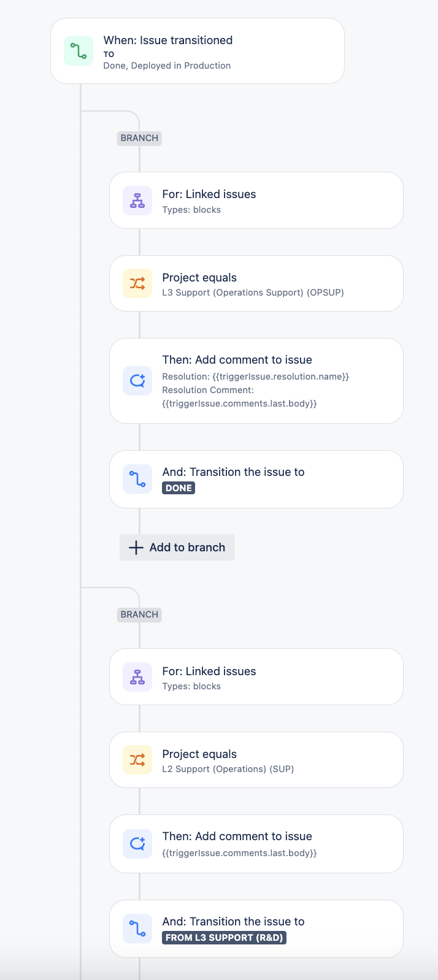This screenshot has height=980, width=438.
Task: Click the transition icon in the second branch
Action: [x=137, y=928]
